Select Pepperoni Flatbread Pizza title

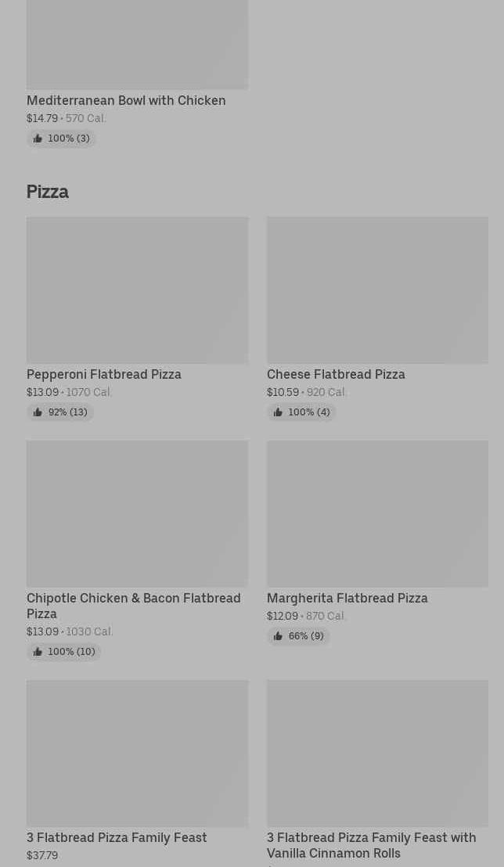[104, 374]
